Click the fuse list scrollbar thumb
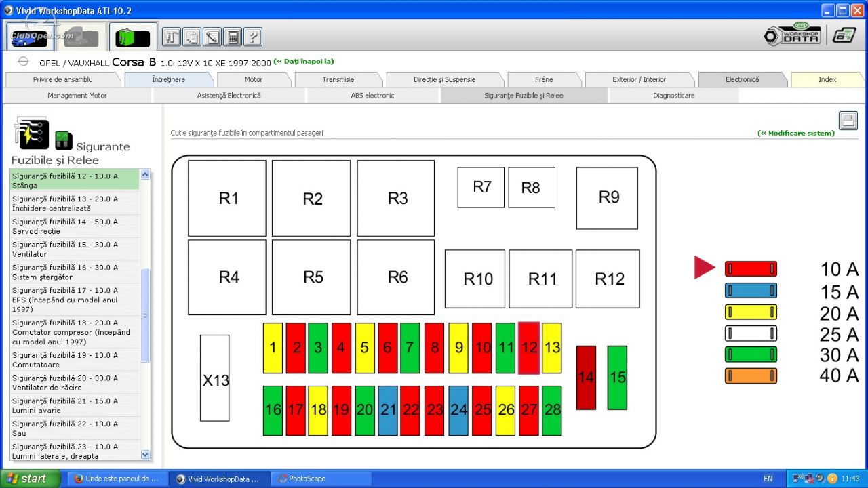 pos(145,316)
